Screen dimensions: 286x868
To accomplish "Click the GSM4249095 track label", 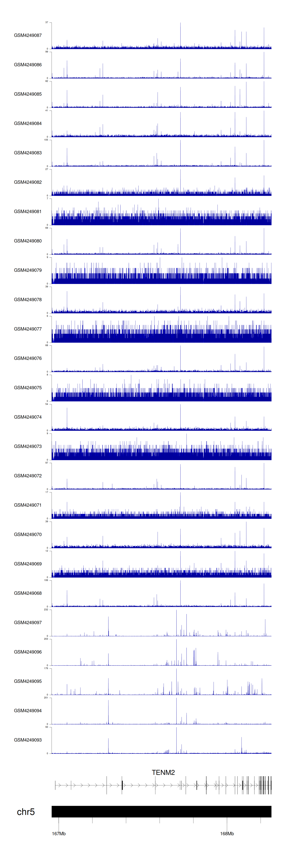I will pyautogui.click(x=28, y=681).
